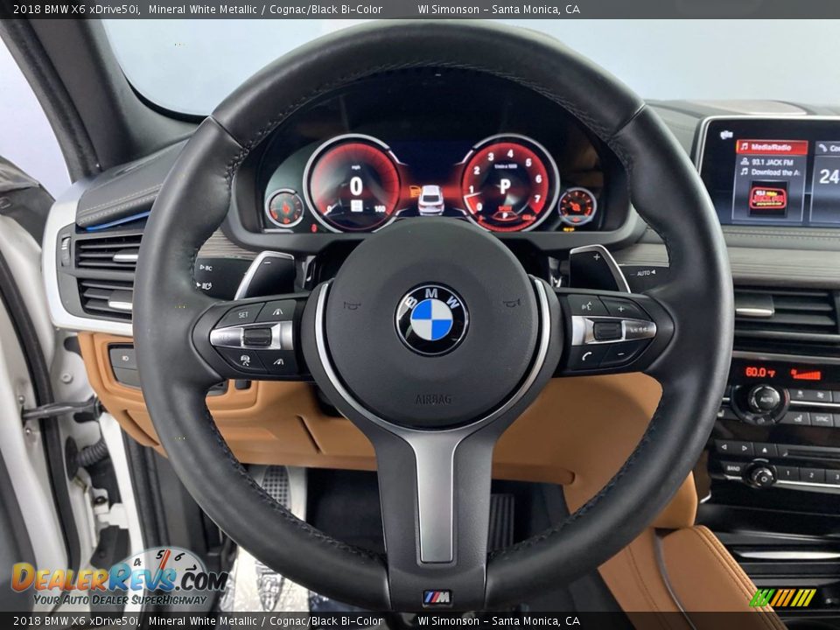The width and height of the screenshot is (840, 630).
Task: Tap the right silver rocker on the wheel
Action: [x=613, y=331]
